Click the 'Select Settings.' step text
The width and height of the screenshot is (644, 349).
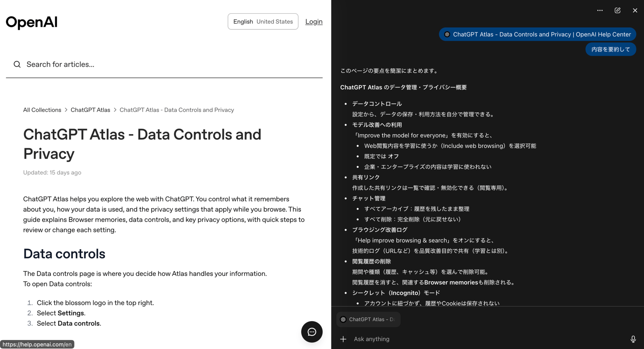[61, 313]
